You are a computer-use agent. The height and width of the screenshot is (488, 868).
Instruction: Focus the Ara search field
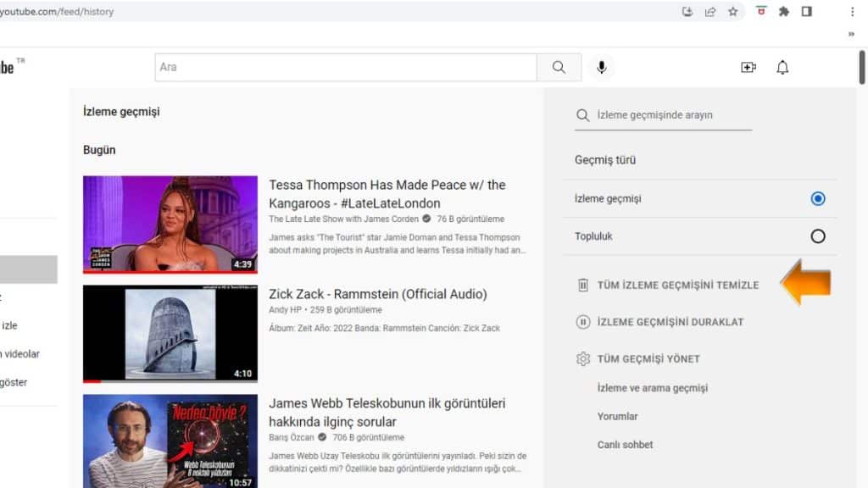(346, 68)
